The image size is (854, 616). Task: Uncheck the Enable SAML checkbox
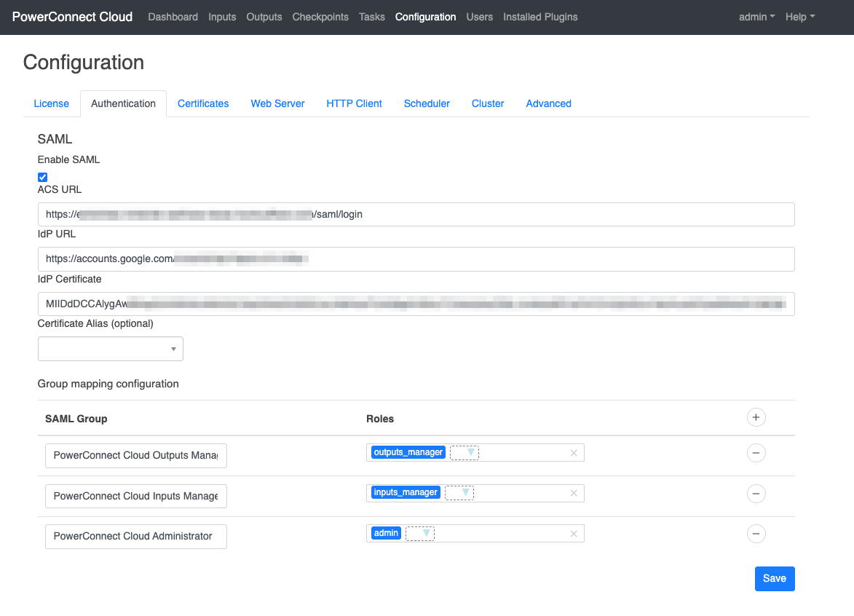click(x=43, y=177)
